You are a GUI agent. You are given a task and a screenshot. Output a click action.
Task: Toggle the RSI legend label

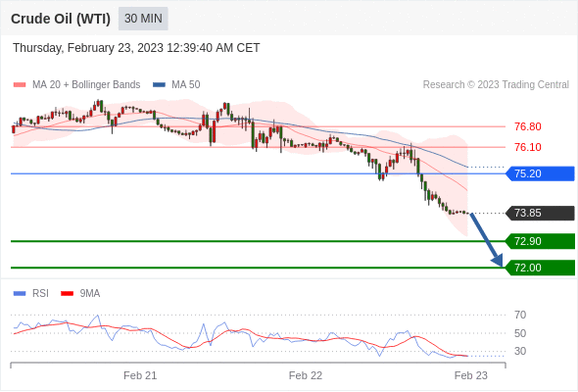40,294
